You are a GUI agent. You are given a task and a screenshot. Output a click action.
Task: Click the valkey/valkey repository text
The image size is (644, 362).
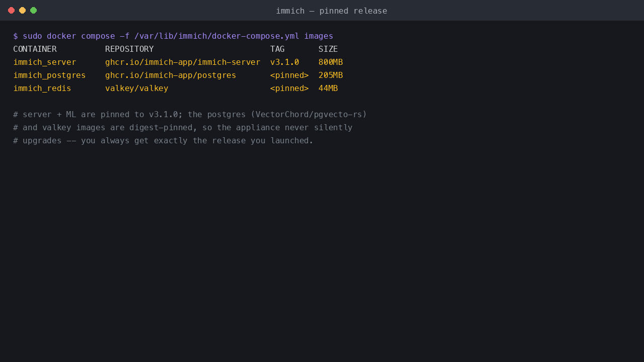pos(137,88)
